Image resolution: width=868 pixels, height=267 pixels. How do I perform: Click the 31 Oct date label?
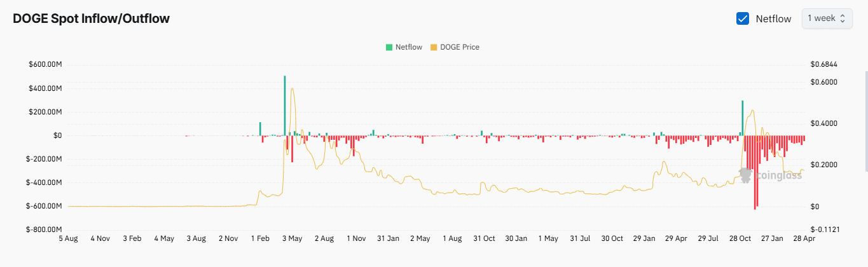484,239
